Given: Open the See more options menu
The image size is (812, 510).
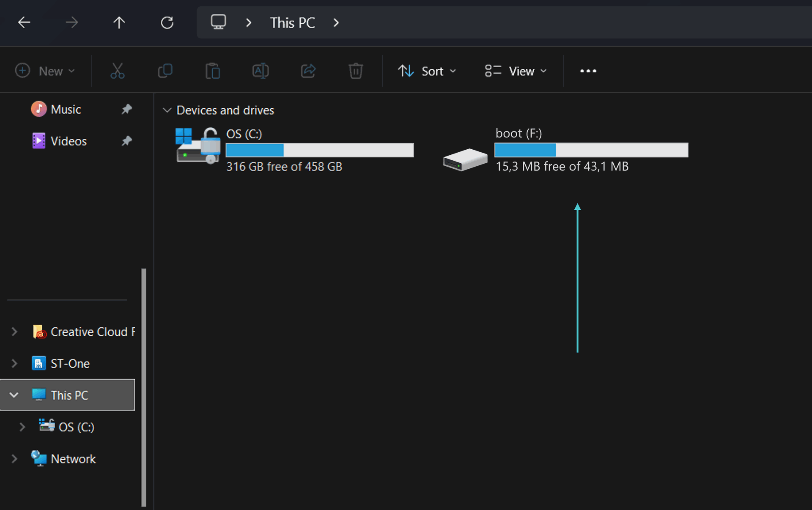Looking at the screenshot, I should pos(588,71).
